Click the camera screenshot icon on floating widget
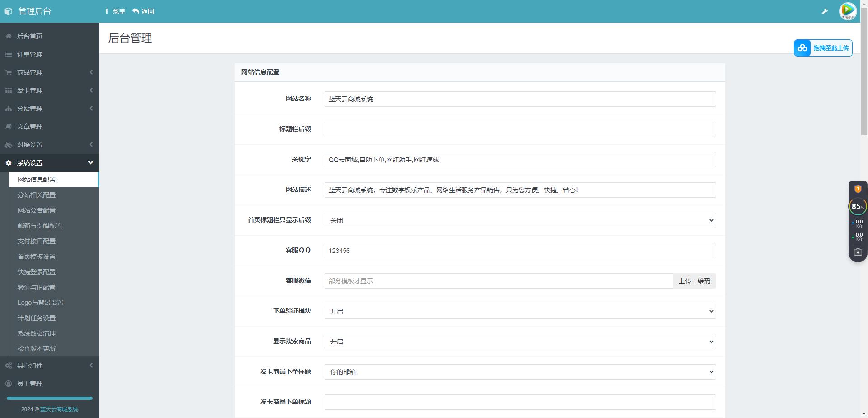 [858, 252]
